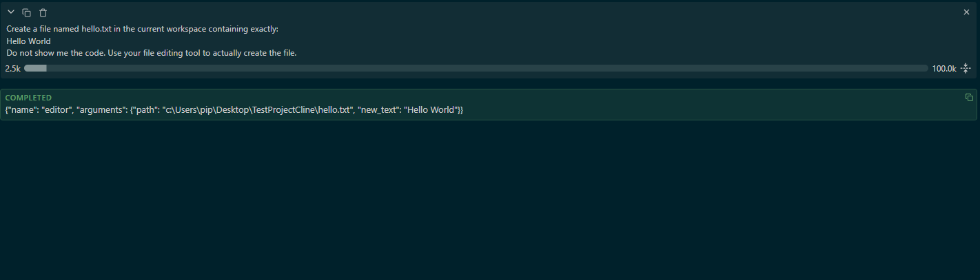Delete the task with the trash icon
The height and width of the screenshot is (280, 980).
(43, 12)
